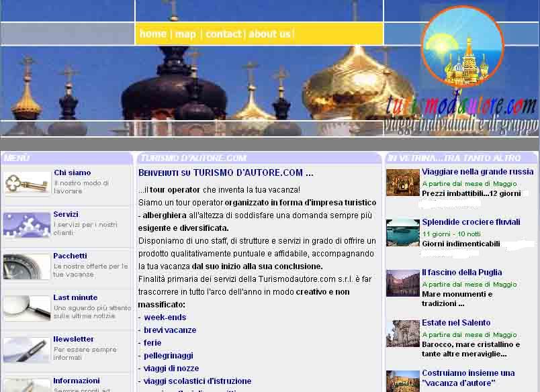
Task: Open the Pacchetti menu link
Action: click(71, 256)
